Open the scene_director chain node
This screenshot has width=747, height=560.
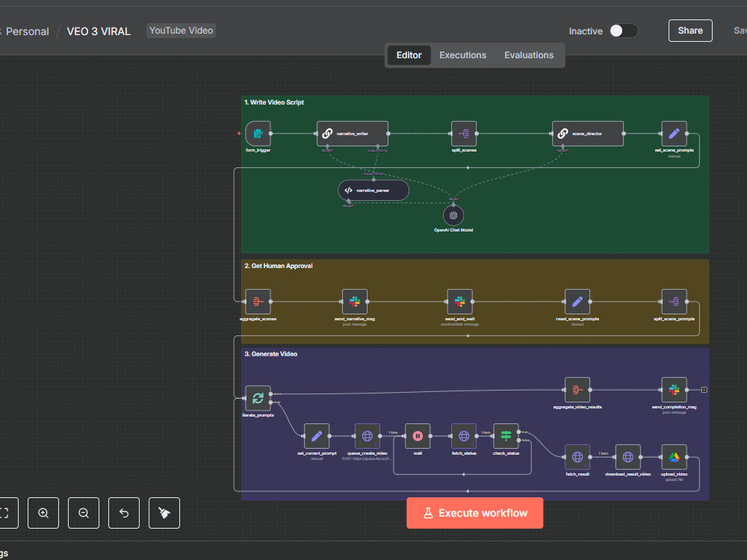[x=588, y=134]
